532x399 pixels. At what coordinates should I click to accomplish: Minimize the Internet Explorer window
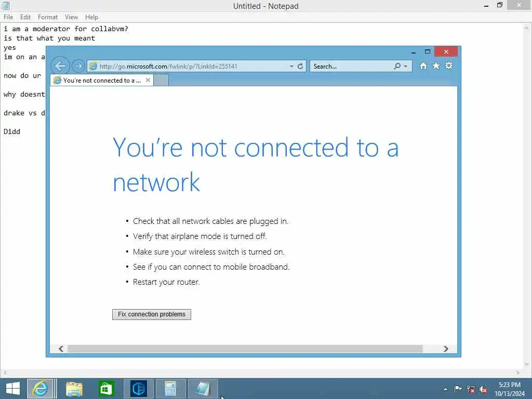coord(413,52)
